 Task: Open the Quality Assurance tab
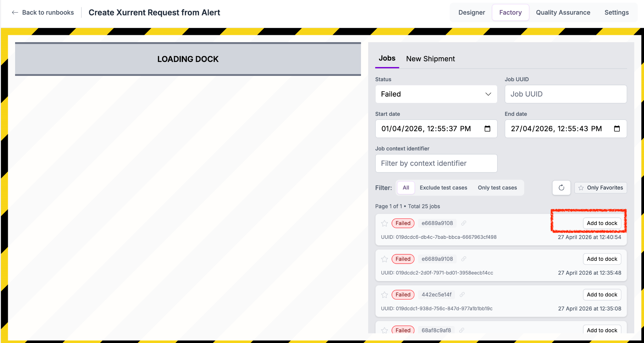pyautogui.click(x=563, y=13)
